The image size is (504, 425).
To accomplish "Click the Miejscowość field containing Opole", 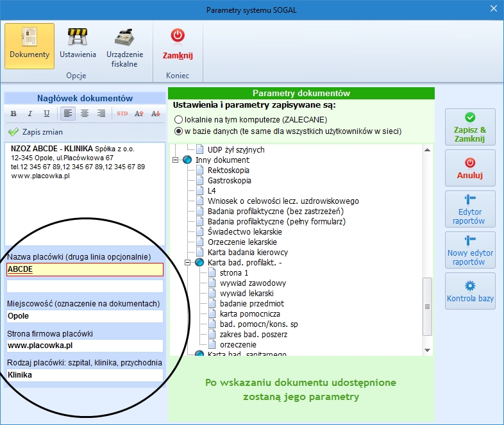I will click(85, 316).
